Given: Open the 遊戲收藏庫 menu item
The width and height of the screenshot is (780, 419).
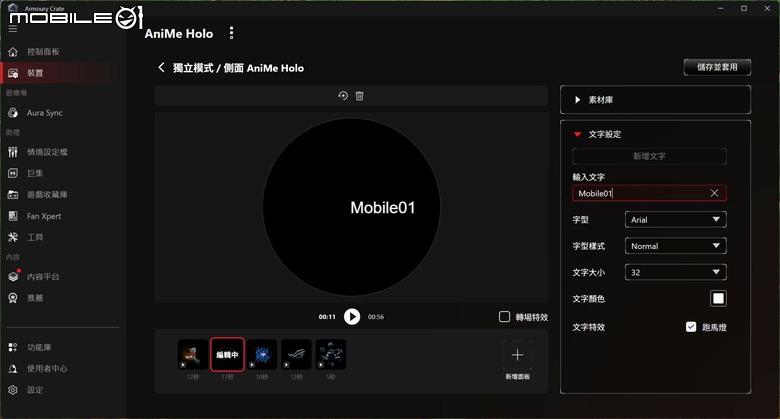Looking at the screenshot, I should [x=47, y=195].
